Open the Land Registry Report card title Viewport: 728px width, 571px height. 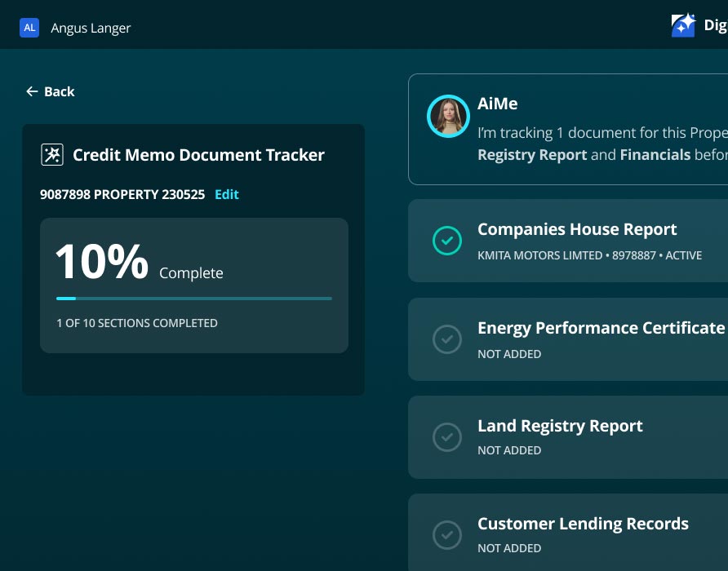pos(560,426)
